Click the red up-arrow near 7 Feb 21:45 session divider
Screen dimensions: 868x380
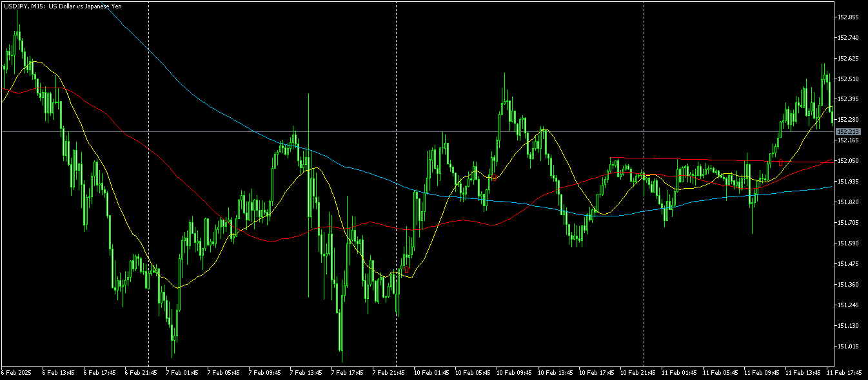[406, 270]
